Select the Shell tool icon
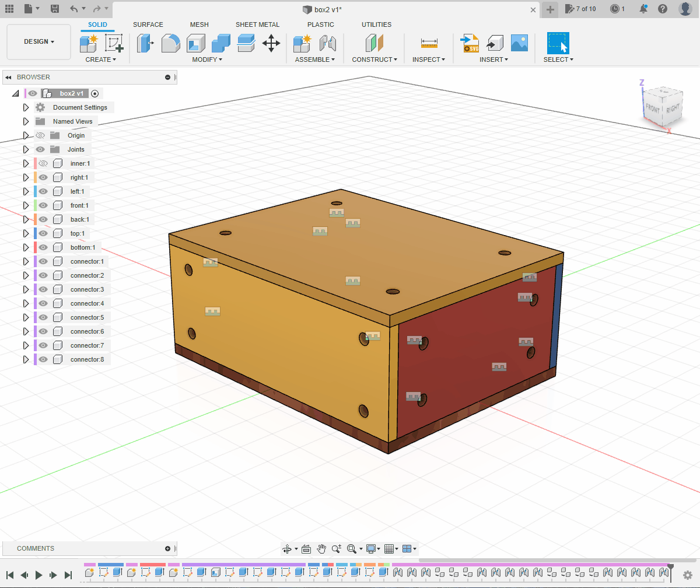Screen dimensions: 700x588 [196, 43]
